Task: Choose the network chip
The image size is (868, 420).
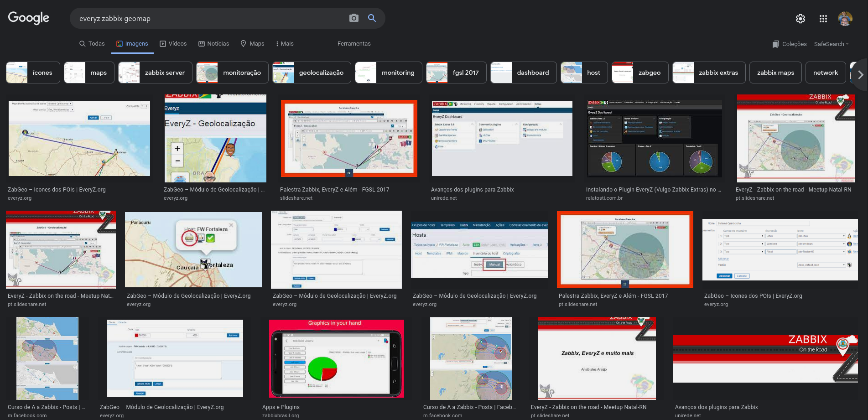Action: tap(826, 73)
